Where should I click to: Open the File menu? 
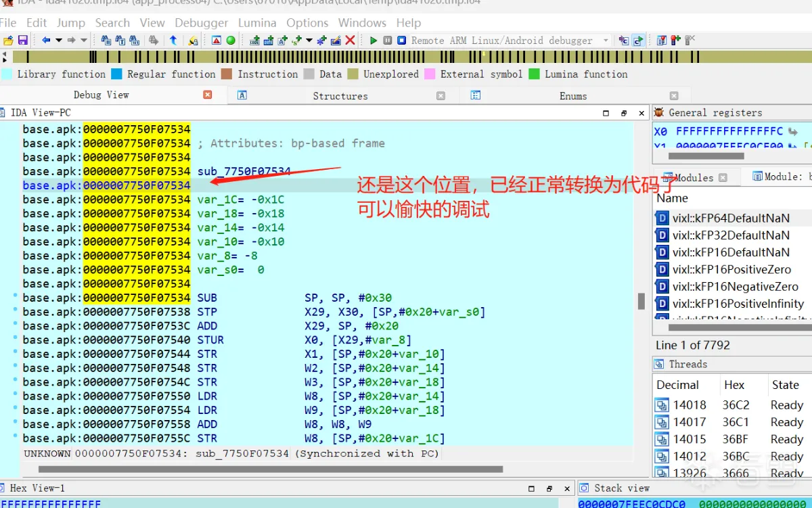(8, 23)
